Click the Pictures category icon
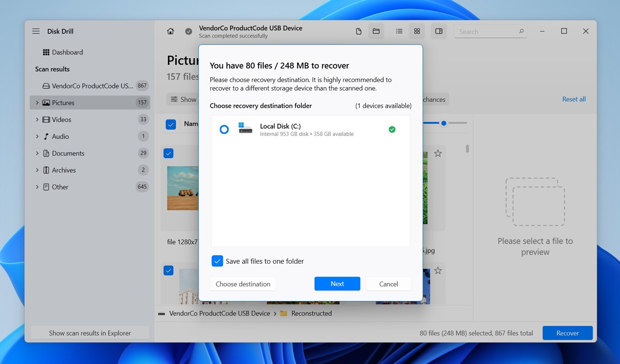This screenshot has height=364, width=620. [x=46, y=103]
